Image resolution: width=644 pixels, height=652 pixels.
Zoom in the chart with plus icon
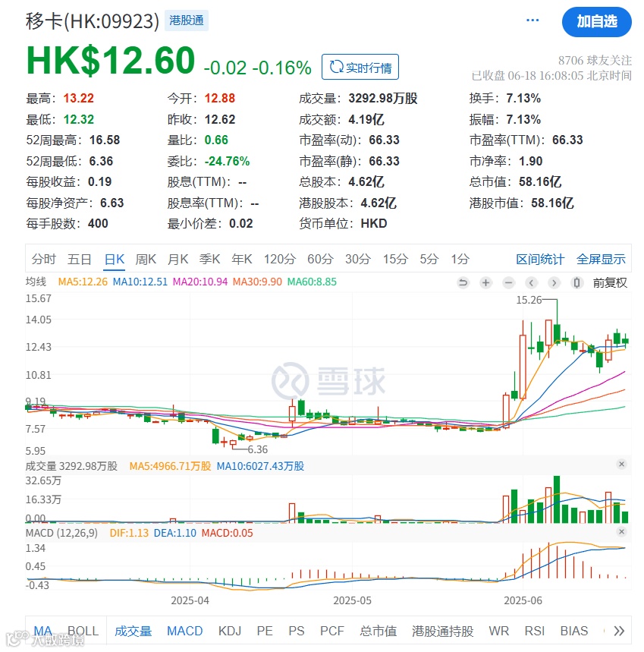tap(485, 283)
